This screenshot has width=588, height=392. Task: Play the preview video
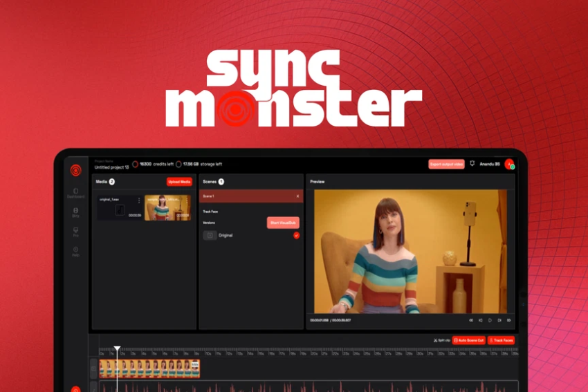point(490,320)
